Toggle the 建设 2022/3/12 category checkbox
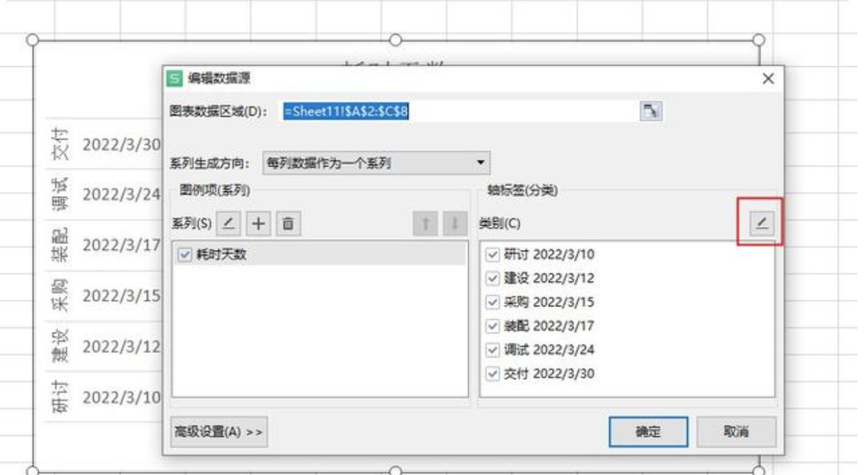Screen dimensions: 868x475 (493, 278)
